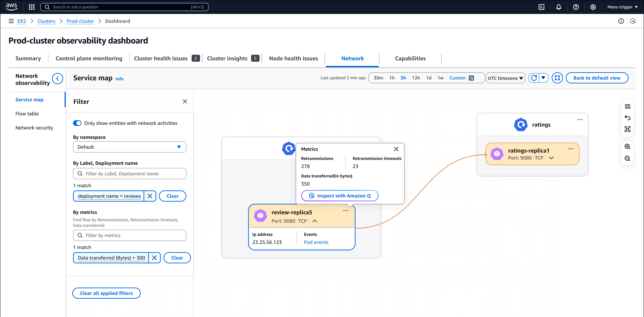Open the Pod events link
This screenshot has width=644, height=317.
point(316,242)
